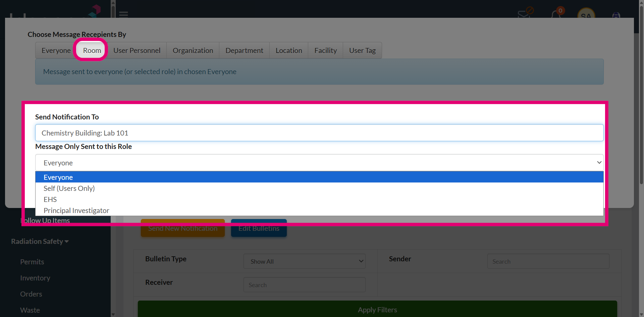
Task: Select the EHS role option
Action: click(319, 199)
